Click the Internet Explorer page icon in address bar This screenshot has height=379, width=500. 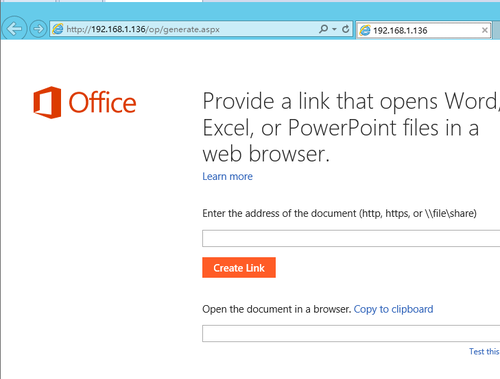pos(58,29)
